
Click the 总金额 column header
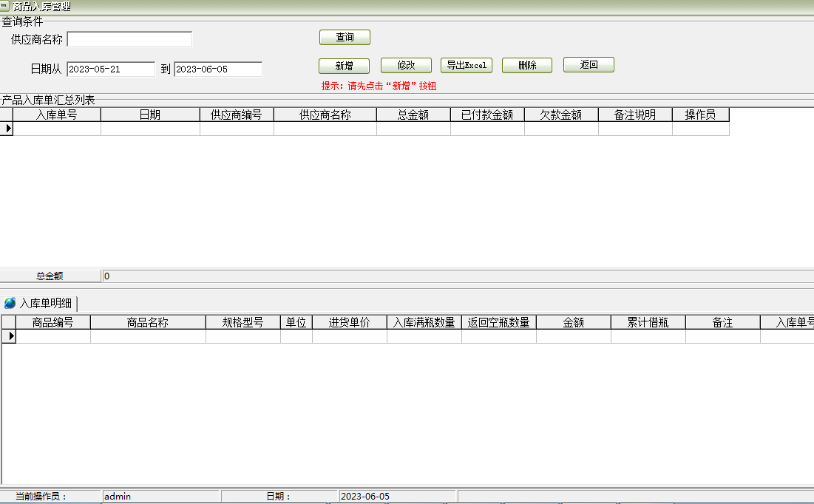[x=413, y=115]
